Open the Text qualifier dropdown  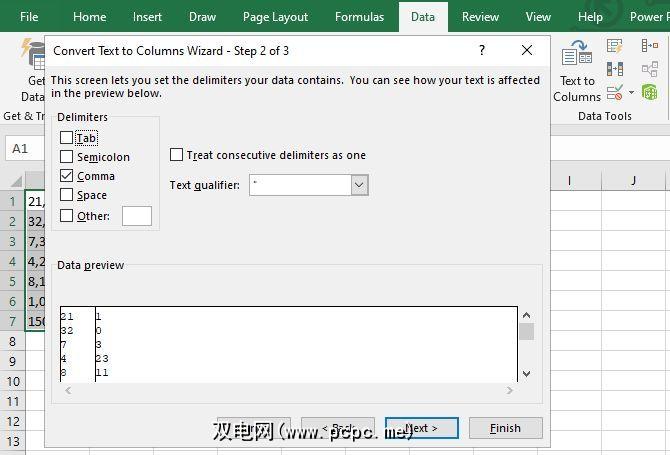tap(359, 185)
